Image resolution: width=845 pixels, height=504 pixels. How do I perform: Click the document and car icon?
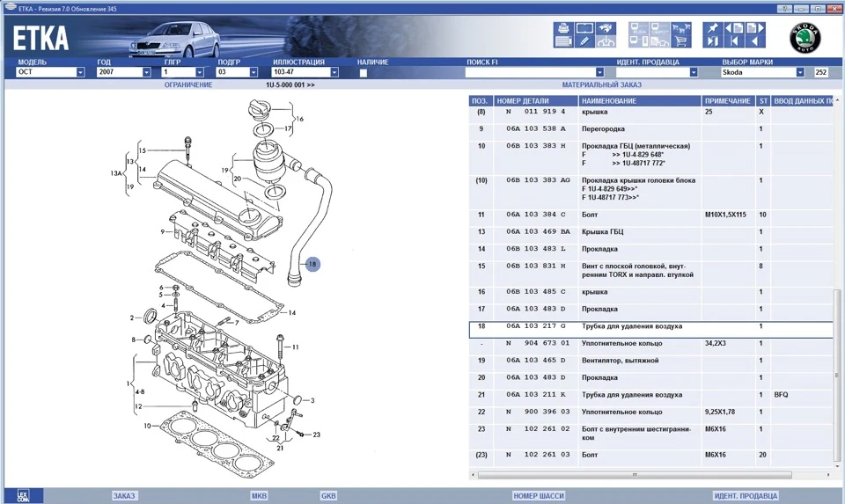(660, 41)
